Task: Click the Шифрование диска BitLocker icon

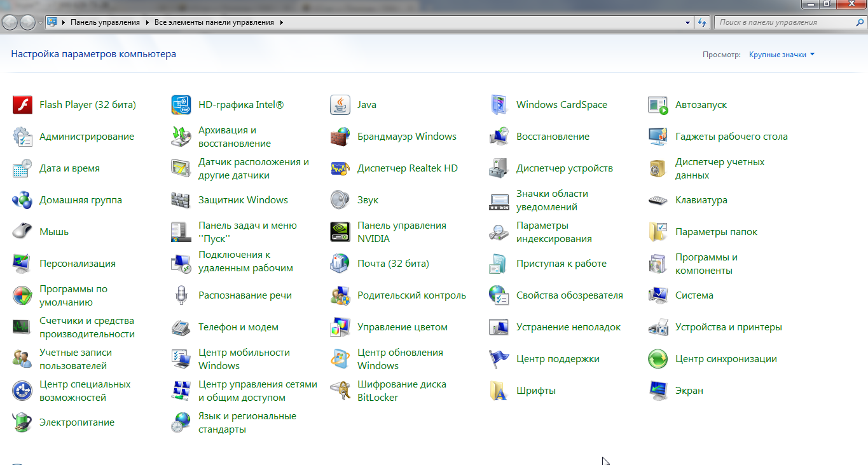Action: tap(340, 391)
